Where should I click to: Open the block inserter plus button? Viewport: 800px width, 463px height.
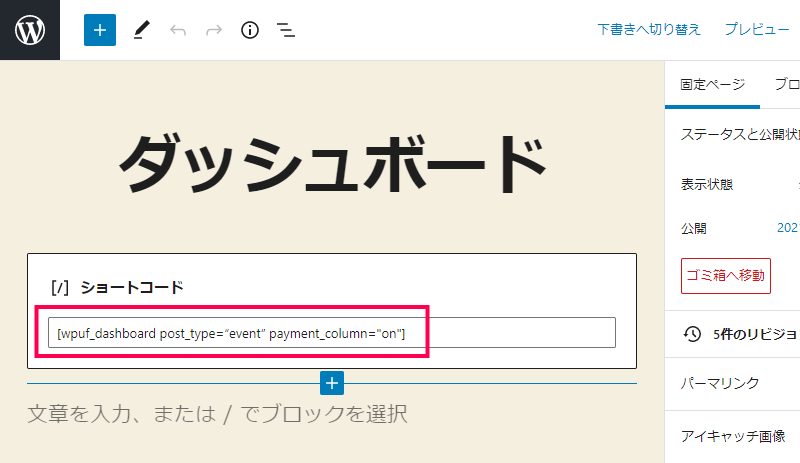[x=99, y=30]
